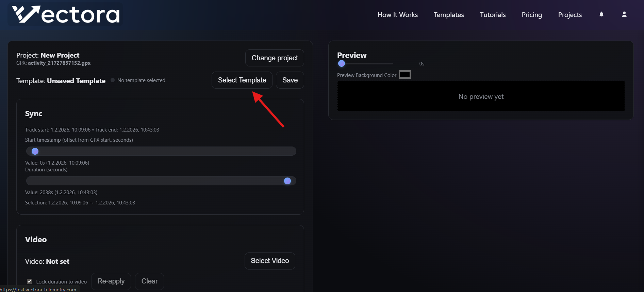Click the Change project button
Viewport: 644px width, 292px height.
274,58
